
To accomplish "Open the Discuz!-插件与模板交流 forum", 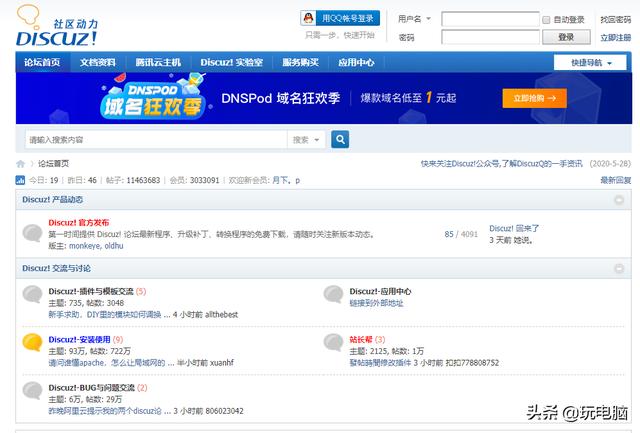I will point(91,291).
